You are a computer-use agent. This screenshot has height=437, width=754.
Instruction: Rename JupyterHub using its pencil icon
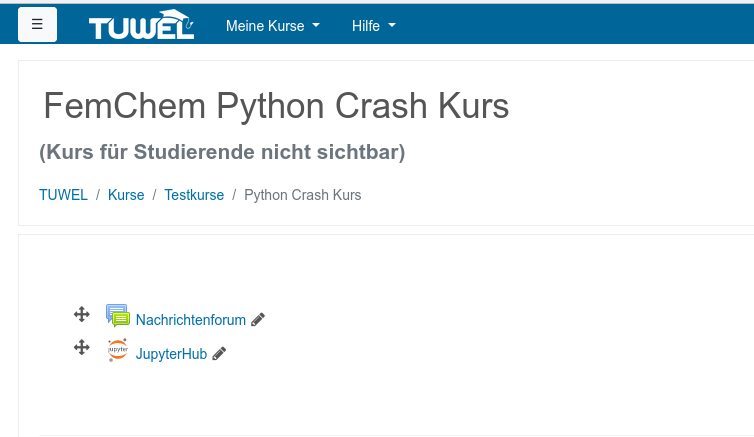pos(219,353)
